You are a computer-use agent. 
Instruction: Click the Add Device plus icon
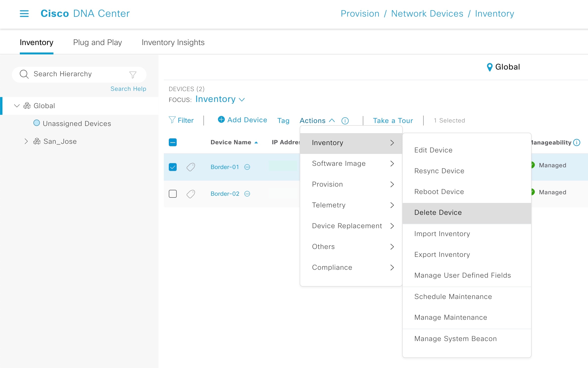(221, 120)
